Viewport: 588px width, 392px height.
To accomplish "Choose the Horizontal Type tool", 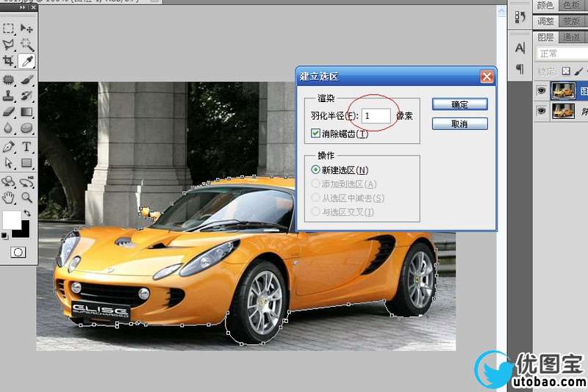I will pos(27,147).
